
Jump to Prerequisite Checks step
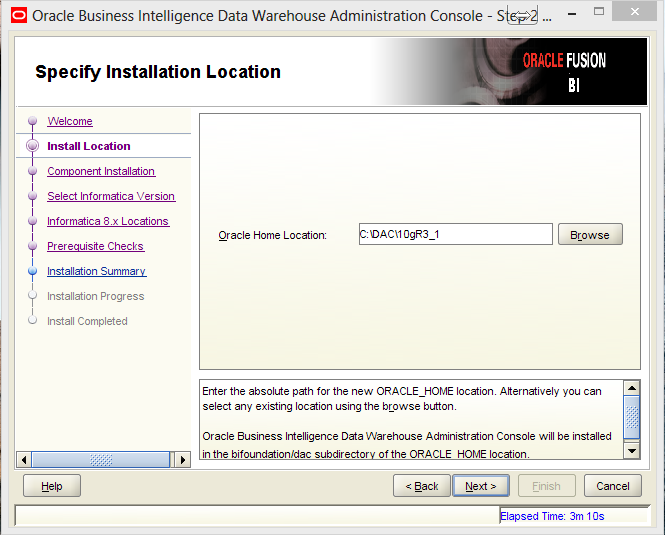tap(95, 246)
